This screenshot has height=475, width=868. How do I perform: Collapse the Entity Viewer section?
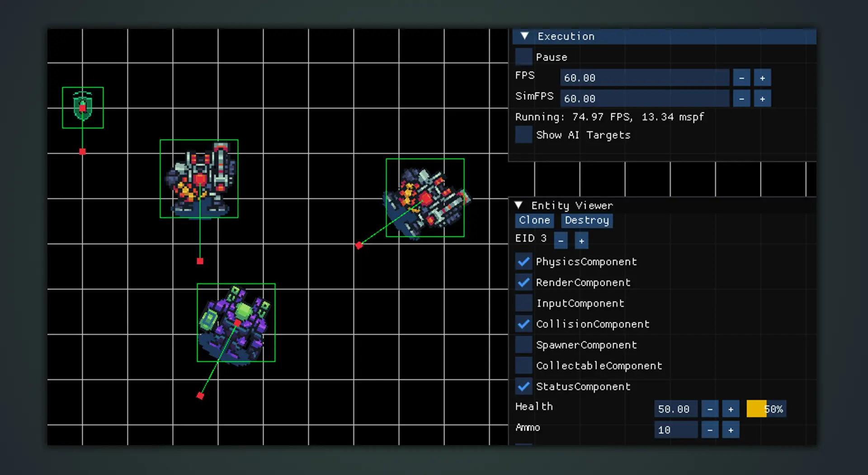pos(519,205)
